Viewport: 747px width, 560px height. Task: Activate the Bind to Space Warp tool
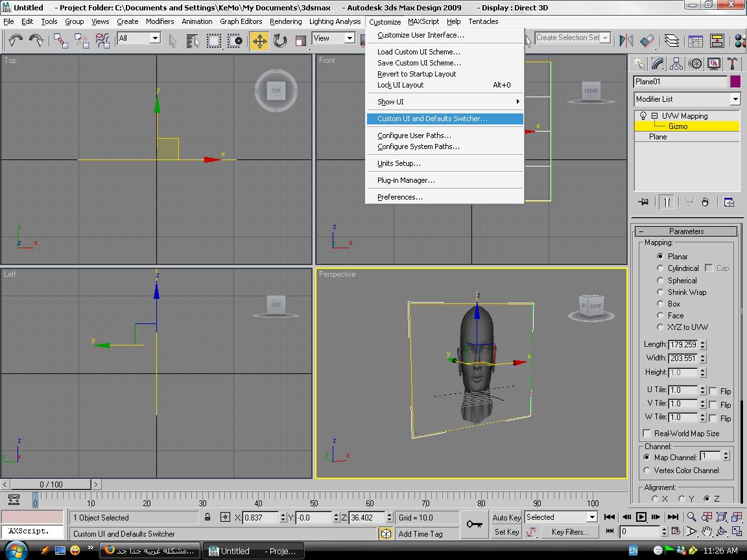[102, 40]
